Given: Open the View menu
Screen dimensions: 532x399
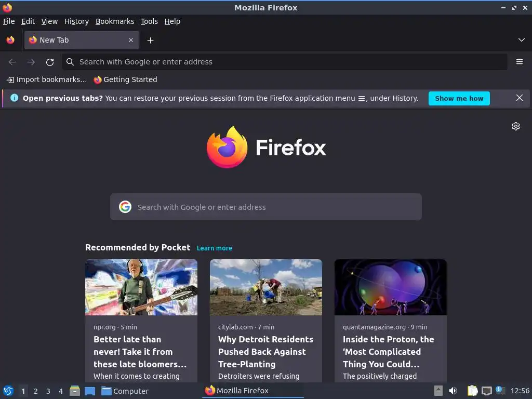Looking at the screenshot, I should [49, 21].
